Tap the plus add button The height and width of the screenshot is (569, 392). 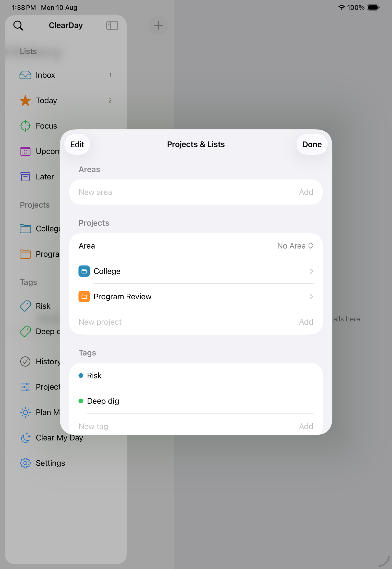click(159, 25)
